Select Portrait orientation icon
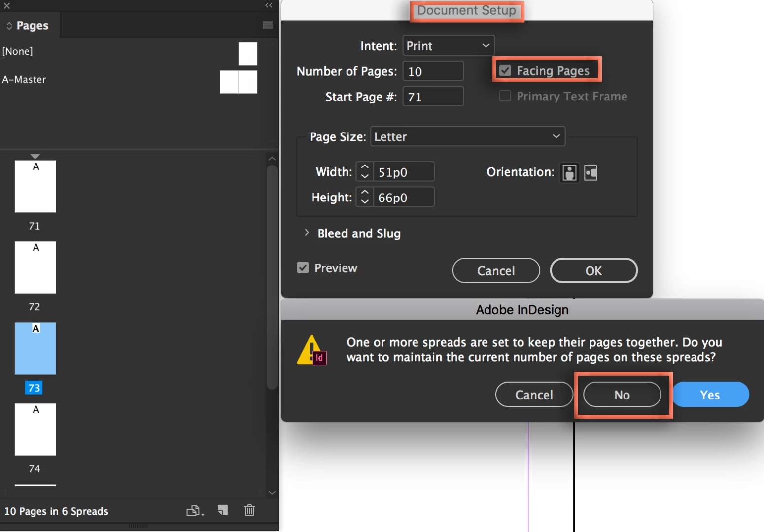The height and width of the screenshot is (532, 764). pos(570,173)
